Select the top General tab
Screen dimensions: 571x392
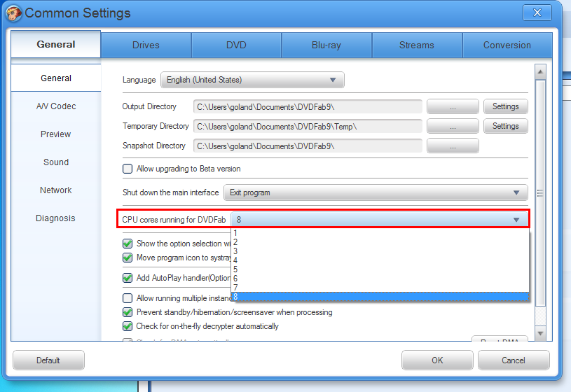[56, 44]
